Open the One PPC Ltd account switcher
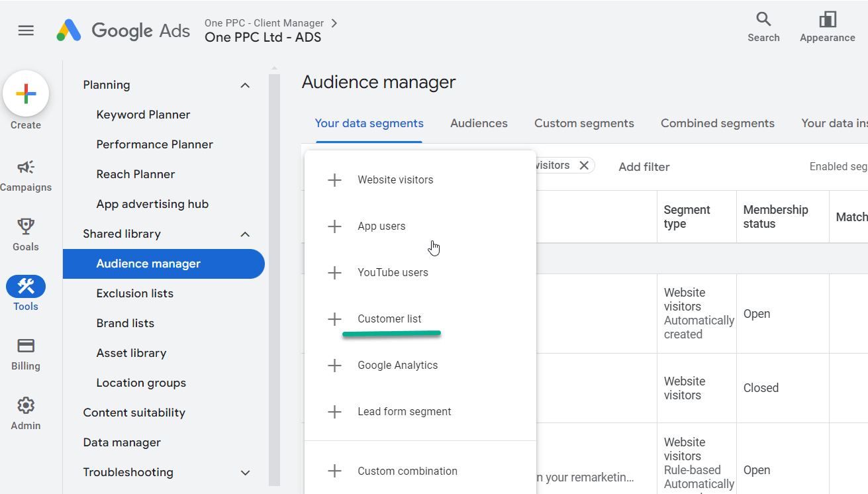The height and width of the screenshot is (494, 868). tap(263, 37)
